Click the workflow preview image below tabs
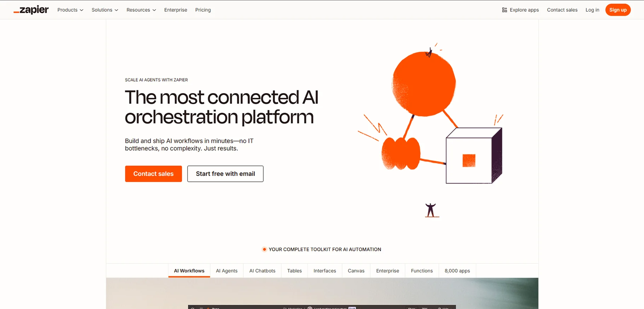Viewport: 644px width, 309px height. pyautogui.click(x=322, y=293)
